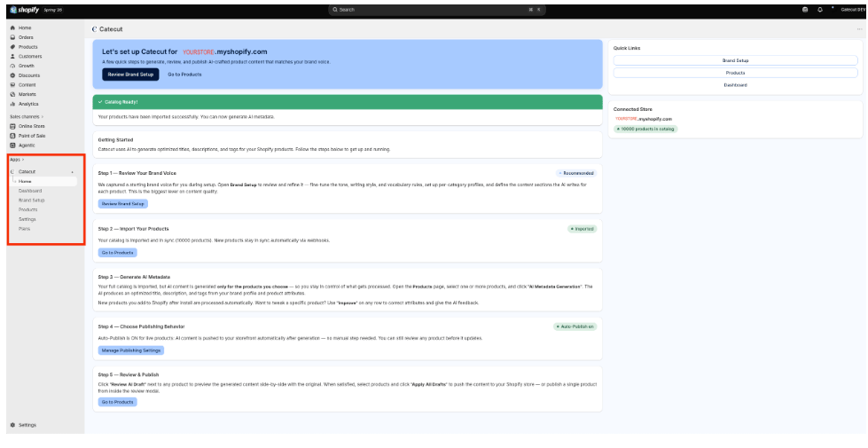Click the 10000 products in catalog badge

[645, 129]
